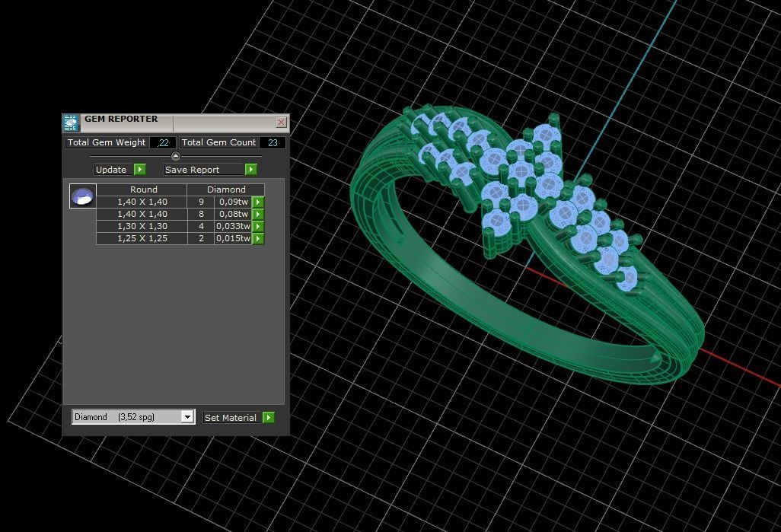Screen dimensions: 781x532
Task: Click the Total Gem Weight value field
Action: [x=162, y=142]
